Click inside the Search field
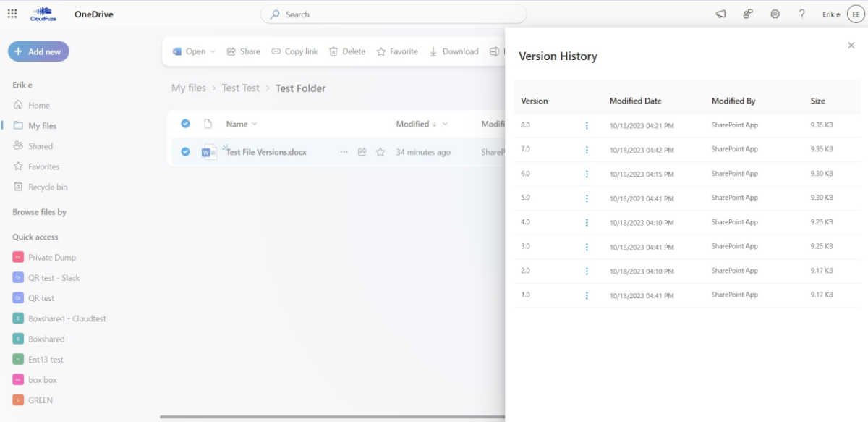The image size is (868, 422). click(x=393, y=14)
